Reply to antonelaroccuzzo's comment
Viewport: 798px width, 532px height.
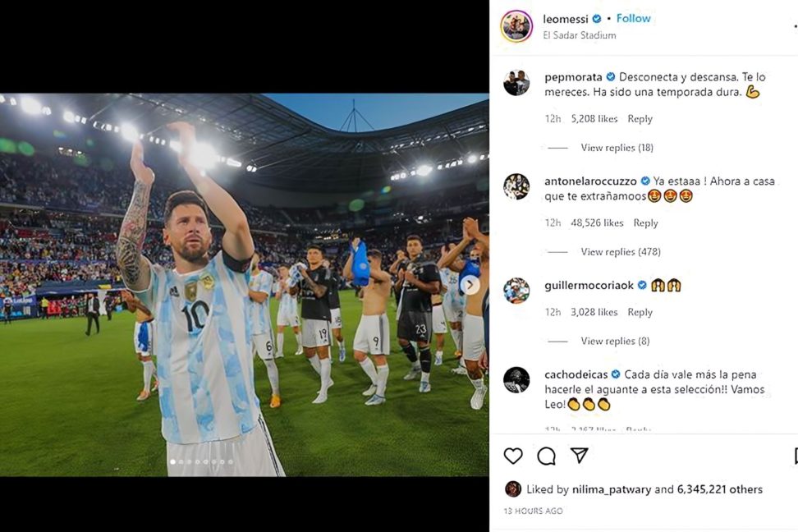[645, 223]
